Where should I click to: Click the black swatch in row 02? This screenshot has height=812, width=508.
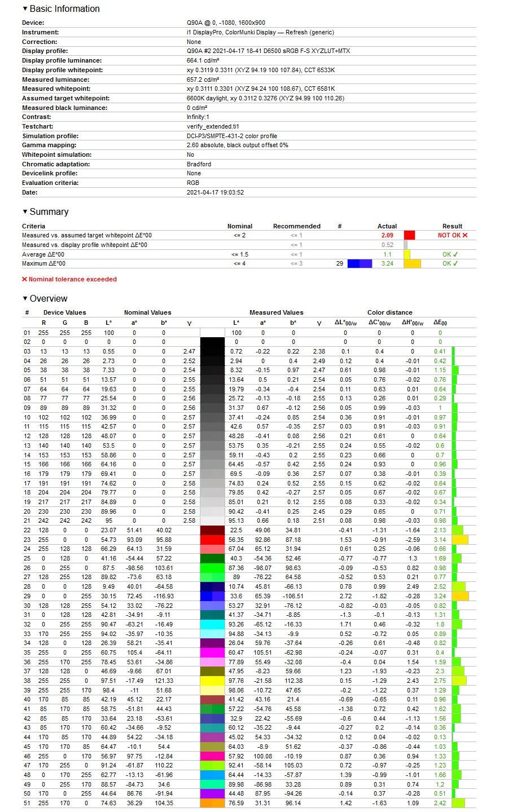click(212, 342)
